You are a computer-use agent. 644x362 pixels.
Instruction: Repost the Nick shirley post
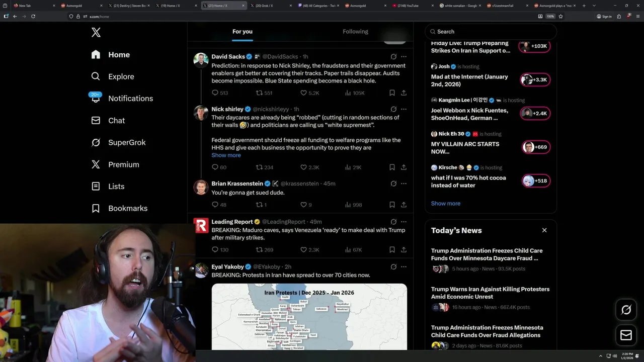pyautogui.click(x=265, y=167)
